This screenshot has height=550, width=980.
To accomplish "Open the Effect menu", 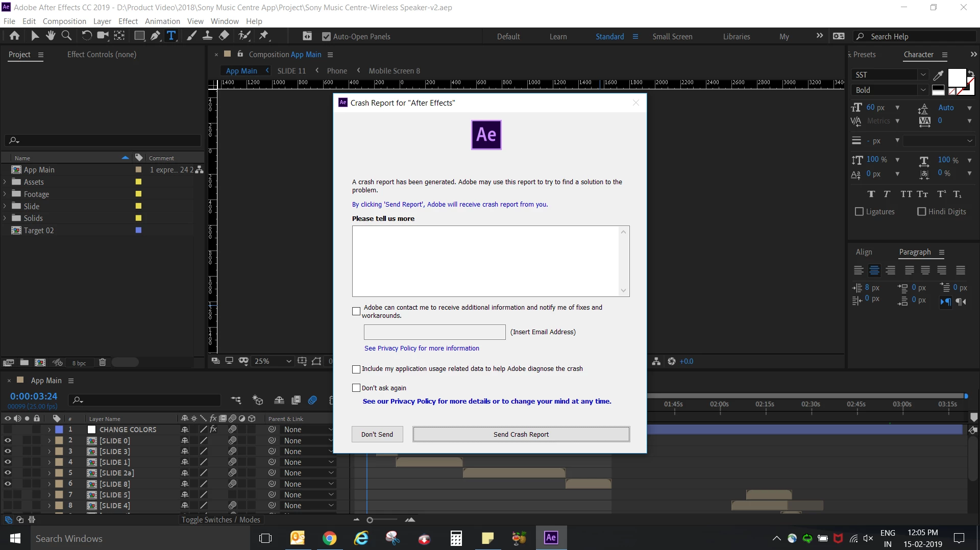I will (x=128, y=21).
